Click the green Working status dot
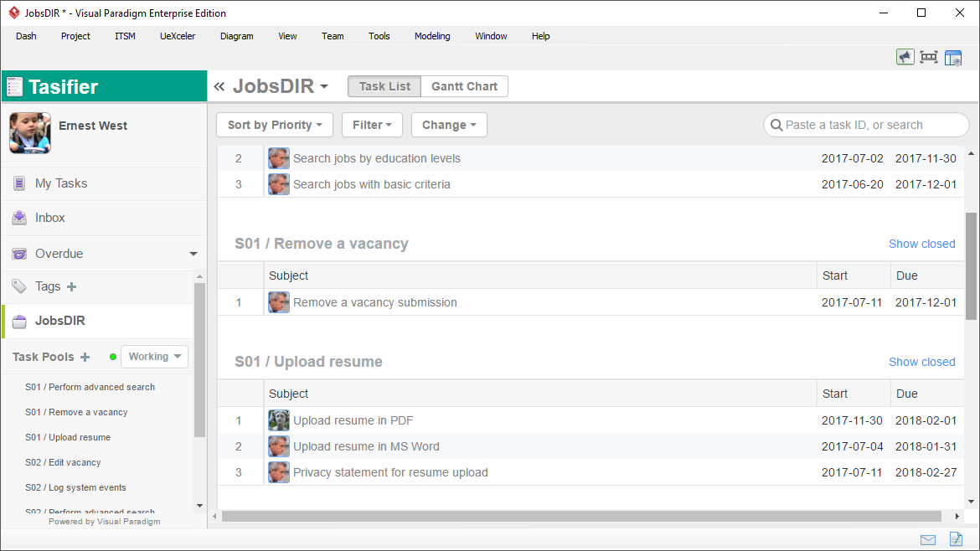Viewport: 980px width, 551px height. 112,357
